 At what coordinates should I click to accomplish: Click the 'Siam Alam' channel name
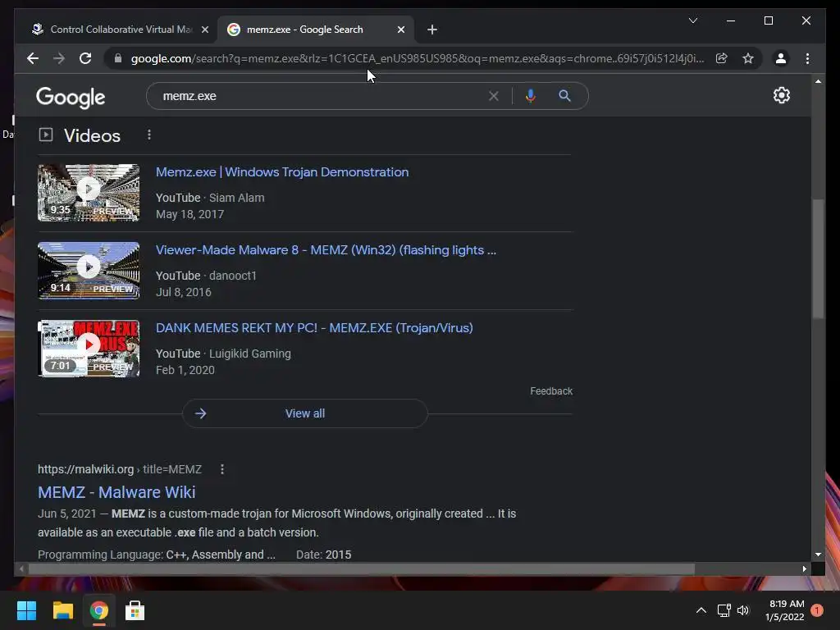(x=237, y=198)
